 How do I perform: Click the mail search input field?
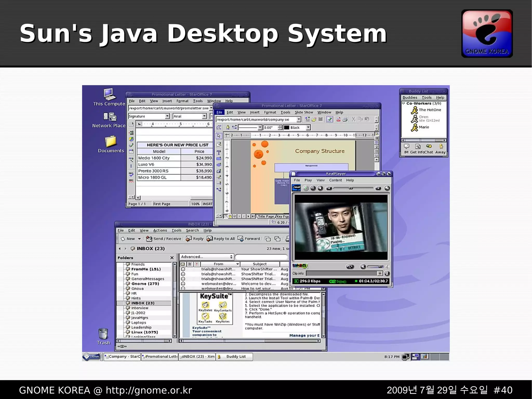tap(262, 257)
